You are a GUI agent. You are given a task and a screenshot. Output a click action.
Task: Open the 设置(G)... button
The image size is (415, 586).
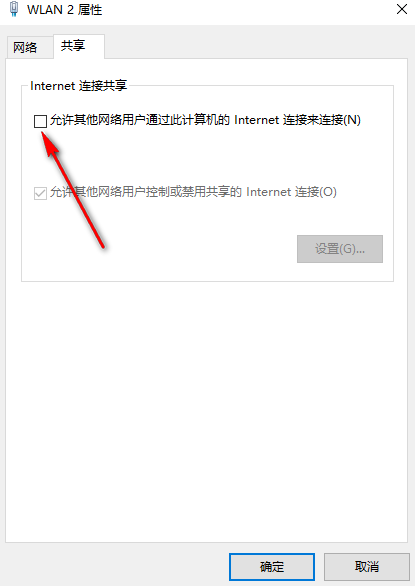(340, 249)
